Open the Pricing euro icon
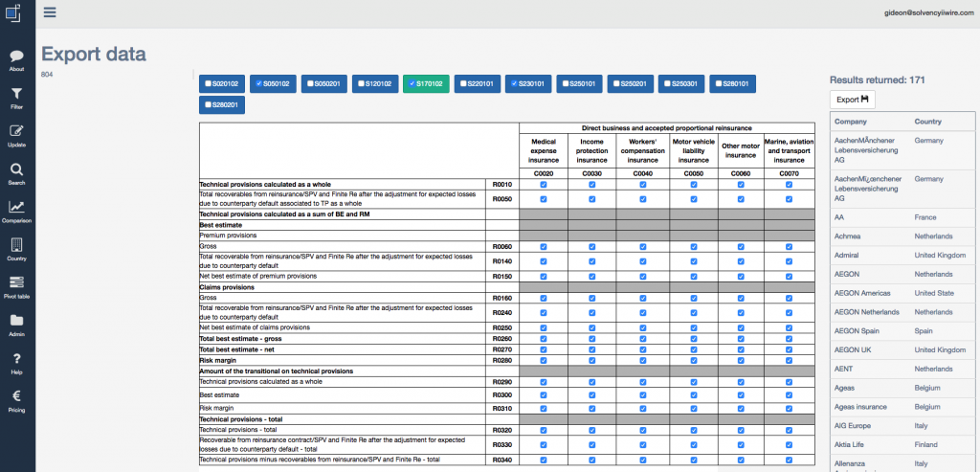Image resolution: width=980 pixels, height=472 pixels. [16, 396]
